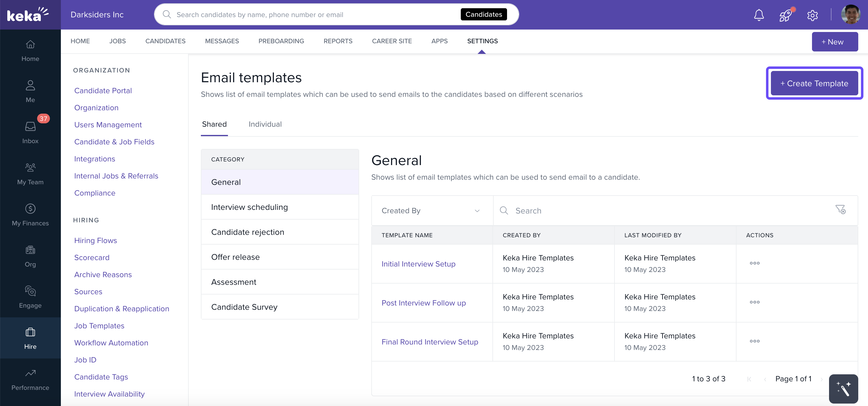Click the rocket icon in header

[786, 15]
